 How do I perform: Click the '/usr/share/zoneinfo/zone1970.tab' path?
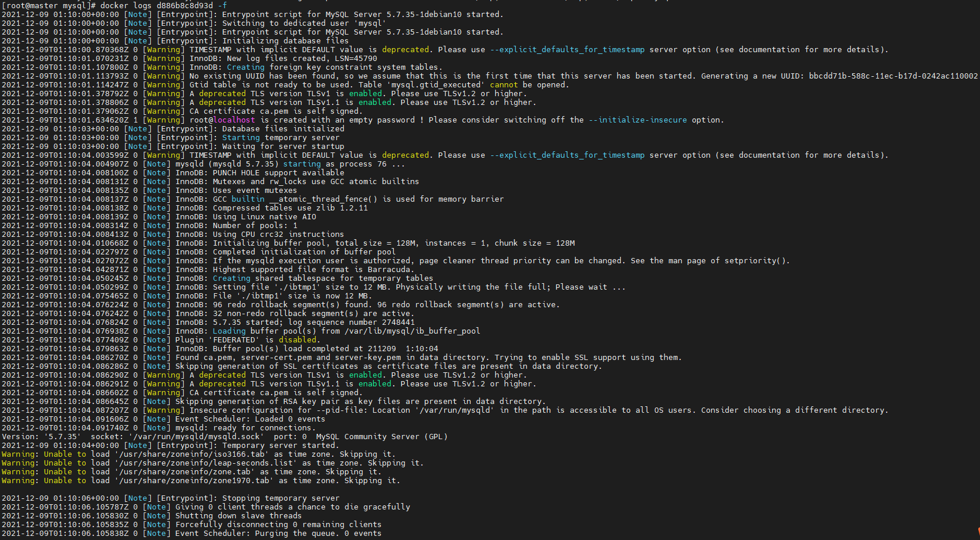coord(194,480)
